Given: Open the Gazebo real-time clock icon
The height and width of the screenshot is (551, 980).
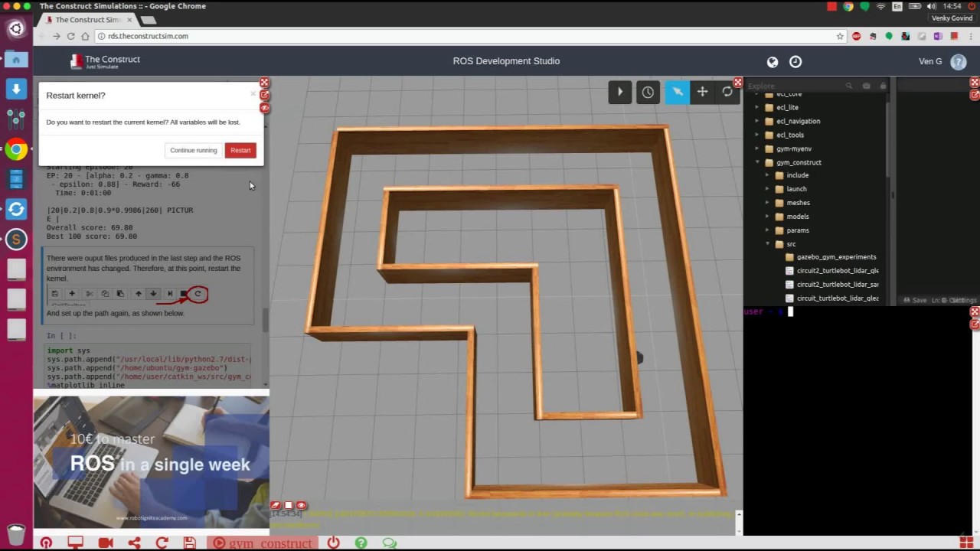Looking at the screenshot, I should pyautogui.click(x=648, y=92).
